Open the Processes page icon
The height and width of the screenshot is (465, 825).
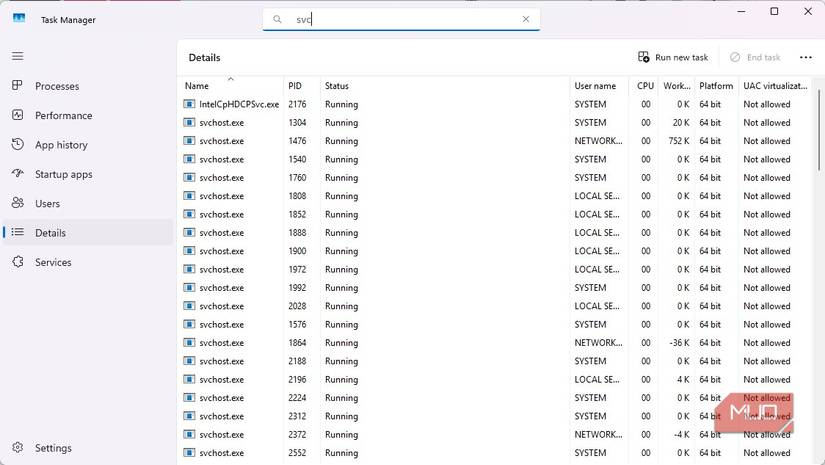point(17,85)
